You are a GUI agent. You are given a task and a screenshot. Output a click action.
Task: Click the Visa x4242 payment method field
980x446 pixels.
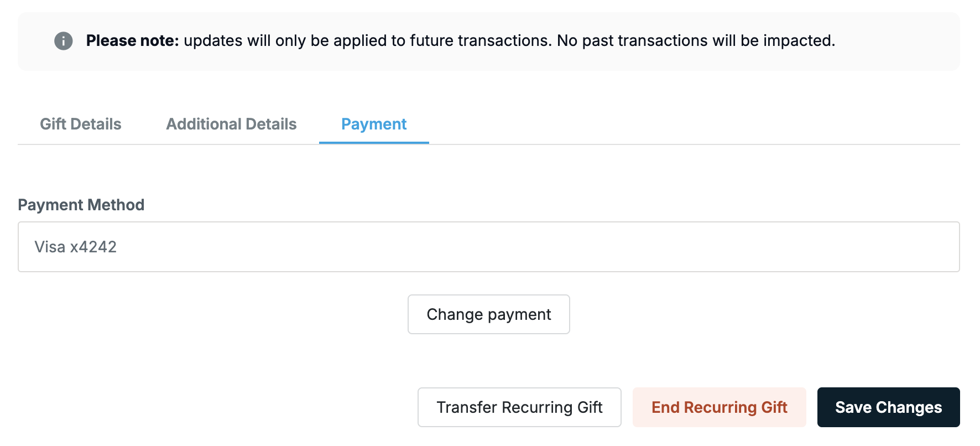[x=489, y=247]
